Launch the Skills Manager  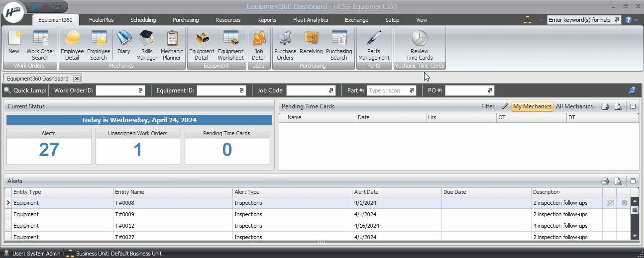[x=147, y=45]
